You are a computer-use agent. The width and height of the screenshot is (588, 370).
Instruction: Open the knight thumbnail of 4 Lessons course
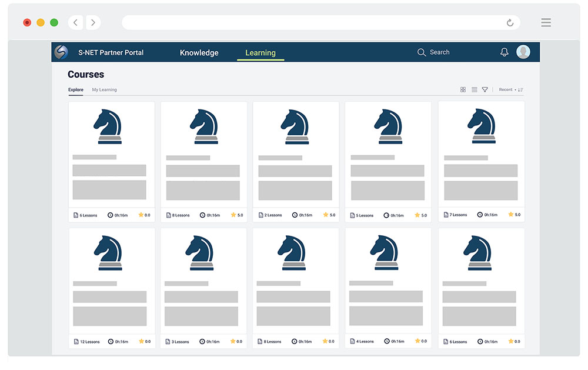click(x=385, y=252)
